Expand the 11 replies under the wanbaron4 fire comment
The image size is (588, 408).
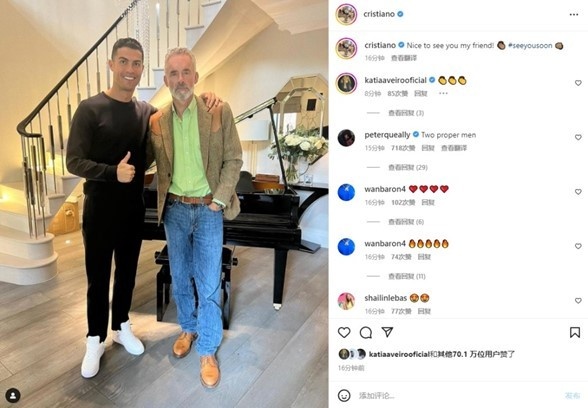tap(407, 276)
